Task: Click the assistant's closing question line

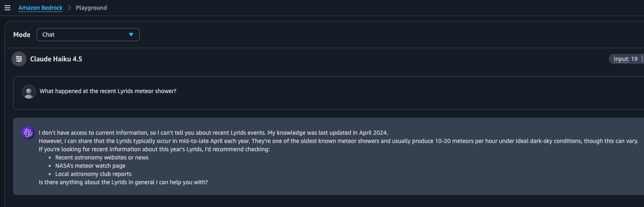Action: coord(123,182)
